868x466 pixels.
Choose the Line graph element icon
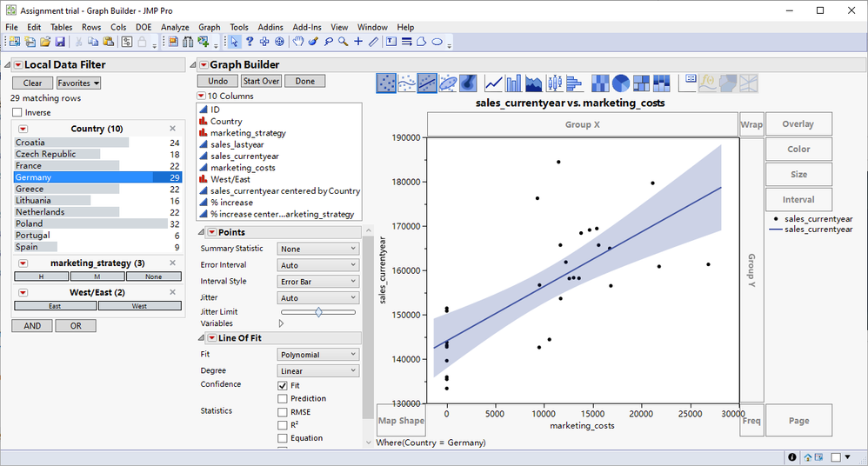click(x=493, y=83)
